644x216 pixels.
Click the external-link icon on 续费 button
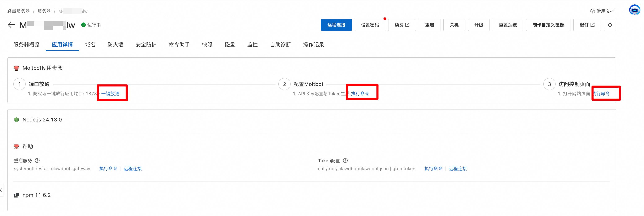click(x=408, y=25)
